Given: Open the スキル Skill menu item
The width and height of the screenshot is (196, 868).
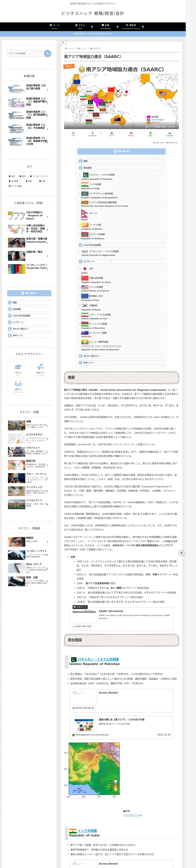Looking at the screenshot, I should (x=80, y=27).
